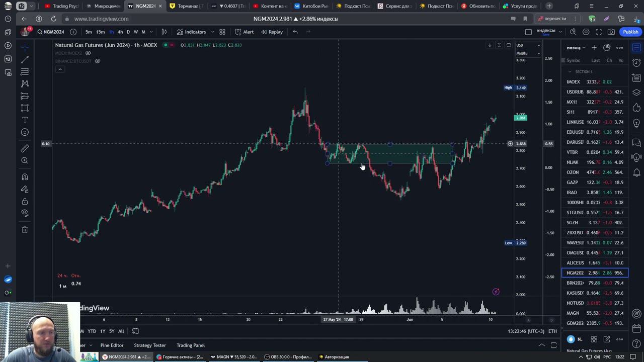
Task: Open the alerts panel clock icon
Action: tap(636, 63)
